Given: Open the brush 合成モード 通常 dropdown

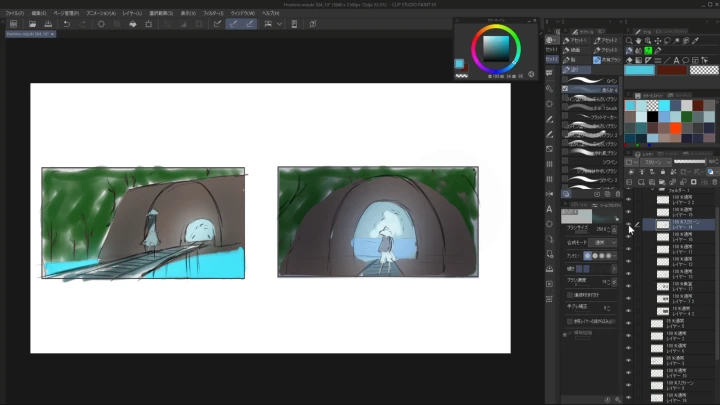Looking at the screenshot, I should click(x=604, y=242).
